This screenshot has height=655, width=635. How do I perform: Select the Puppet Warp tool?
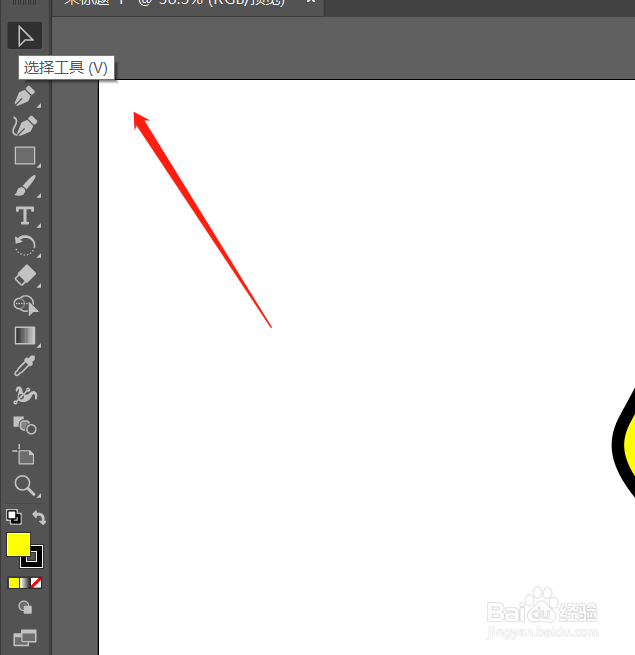click(25, 395)
